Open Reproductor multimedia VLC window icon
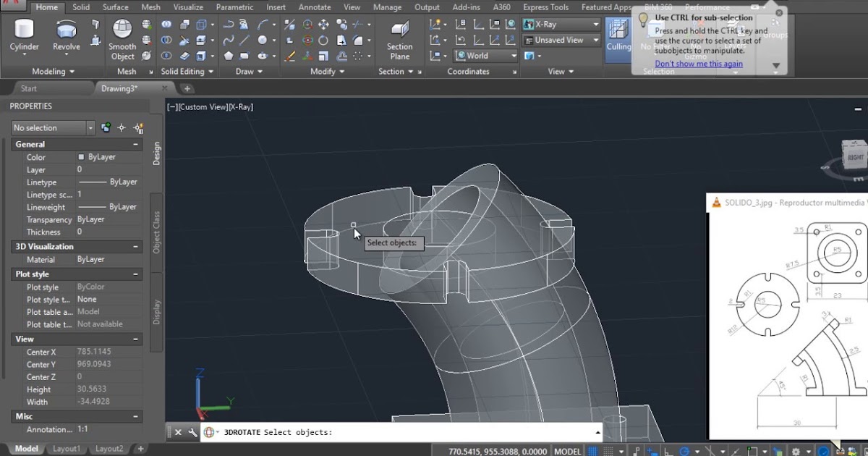Screen dimensions: 868x456 [x=716, y=203]
